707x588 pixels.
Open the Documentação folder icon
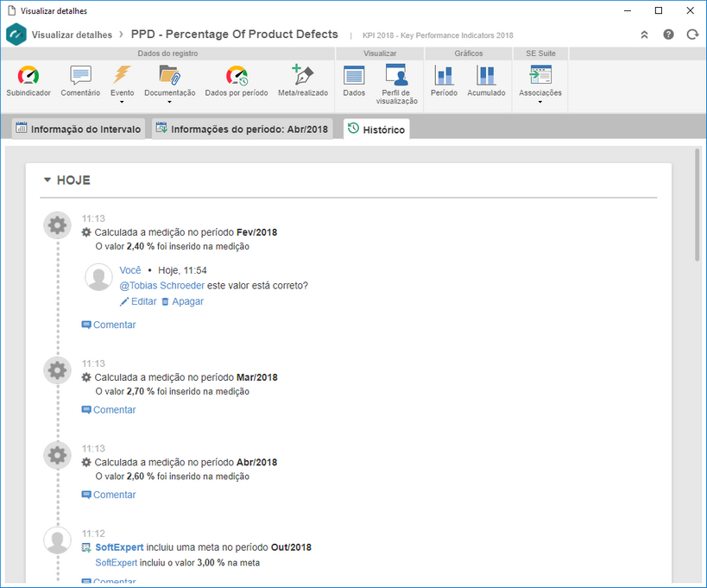(x=169, y=76)
